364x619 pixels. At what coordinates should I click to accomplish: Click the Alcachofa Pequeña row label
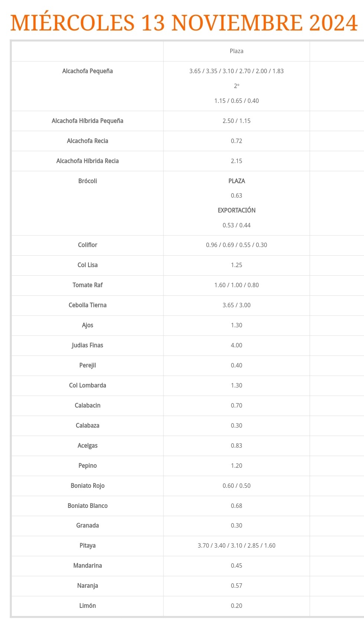pos(88,71)
